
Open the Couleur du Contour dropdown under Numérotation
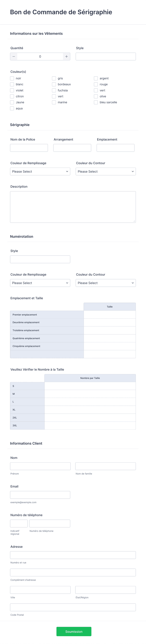coord(106,283)
